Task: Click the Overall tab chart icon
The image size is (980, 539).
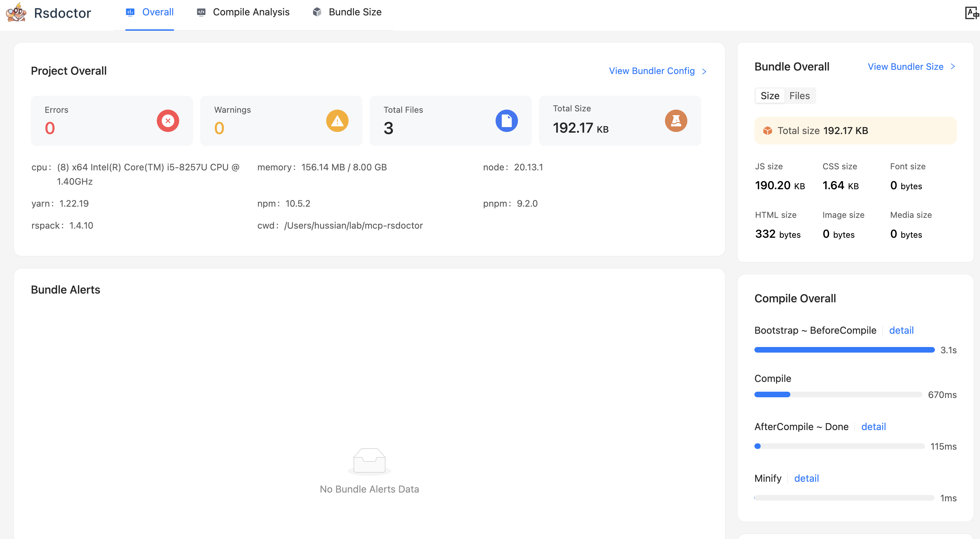Action: pyautogui.click(x=130, y=12)
